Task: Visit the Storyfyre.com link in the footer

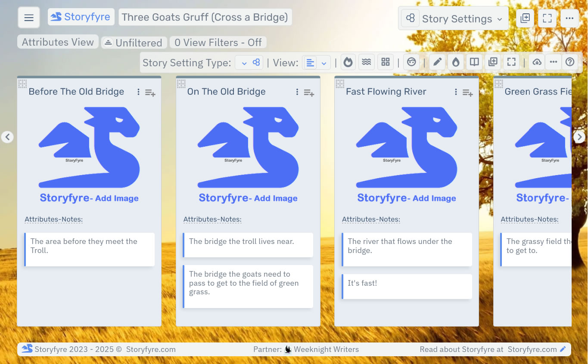Action: click(x=532, y=349)
